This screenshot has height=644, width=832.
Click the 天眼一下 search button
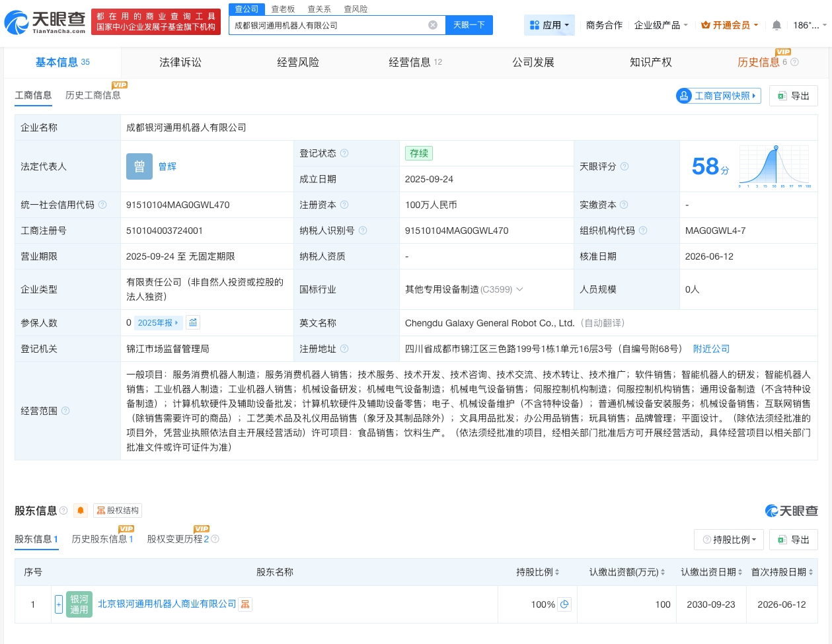[x=469, y=25]
